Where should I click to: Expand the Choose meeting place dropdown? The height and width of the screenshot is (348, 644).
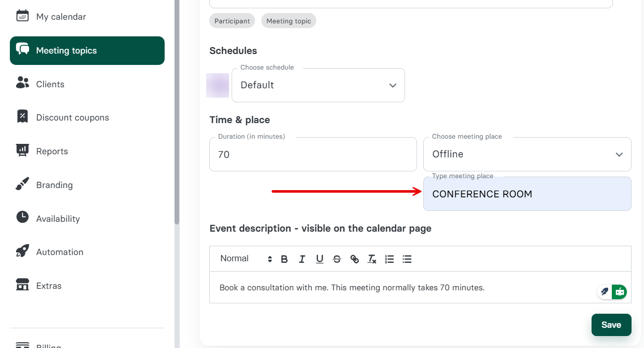coord(527,154)
